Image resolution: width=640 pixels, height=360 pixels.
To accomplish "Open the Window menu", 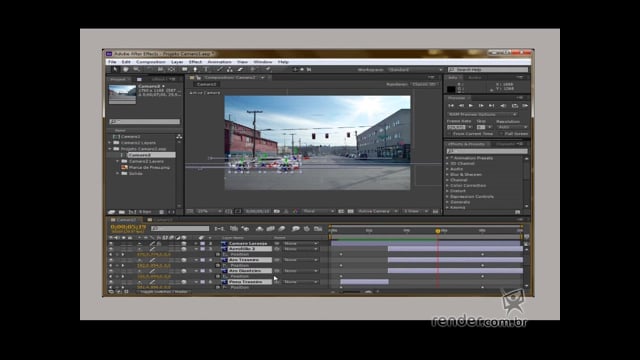I will pyautogui.click(x=262, y=62).
